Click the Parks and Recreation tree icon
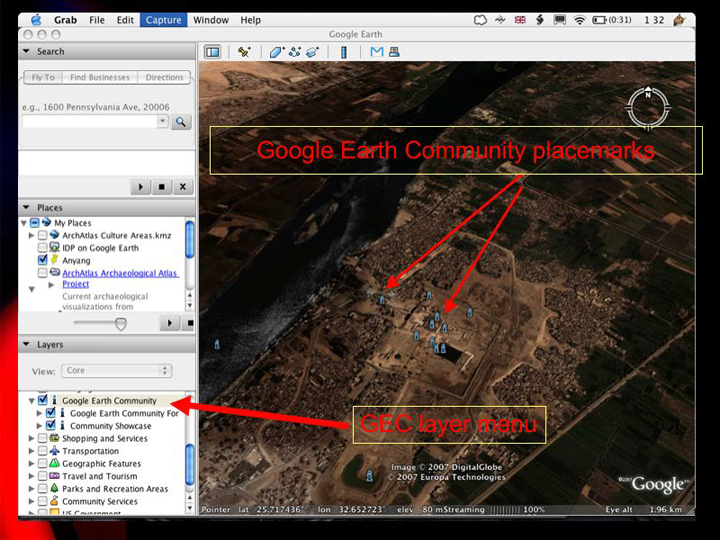720x540 pixels. [55, 488]
